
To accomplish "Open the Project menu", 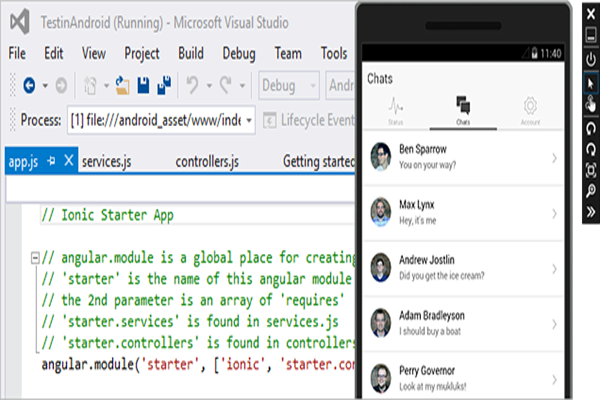I will pyautogui.click(x=142, y=54).
